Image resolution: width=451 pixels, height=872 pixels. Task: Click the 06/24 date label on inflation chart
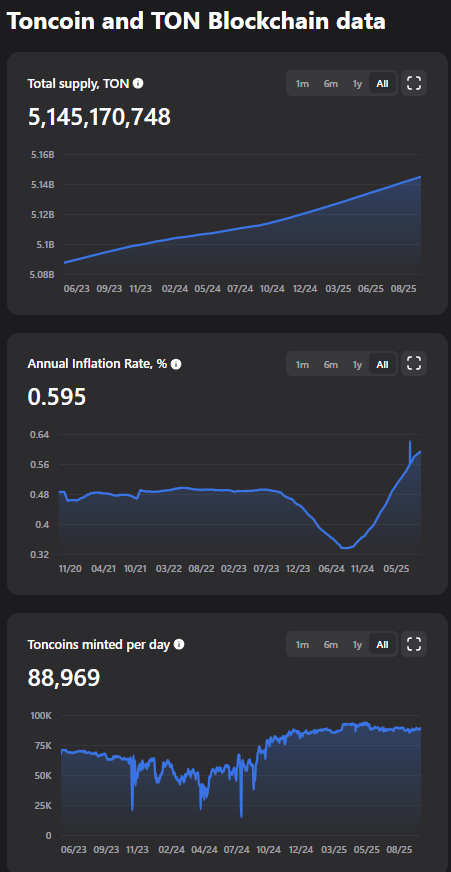click(332, 569)
